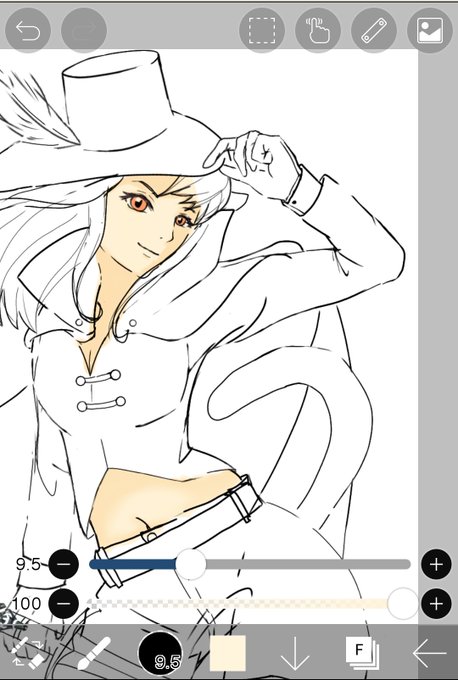
Task: Open the cream current color swatch
Action: (x=228, y=653)
